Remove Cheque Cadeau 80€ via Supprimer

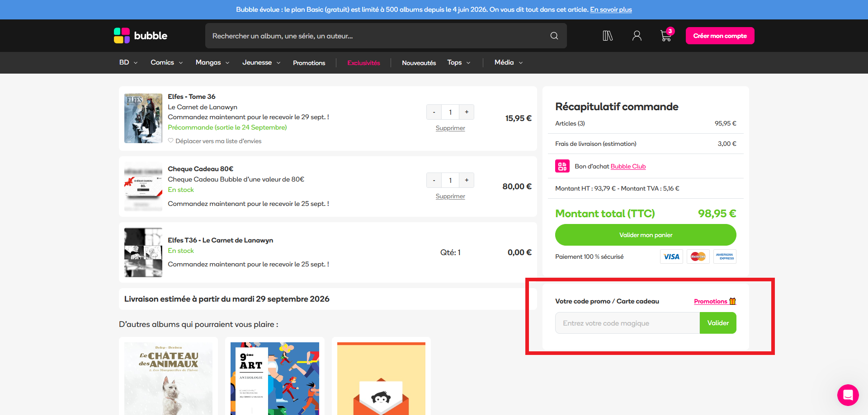tap(450, 196)
